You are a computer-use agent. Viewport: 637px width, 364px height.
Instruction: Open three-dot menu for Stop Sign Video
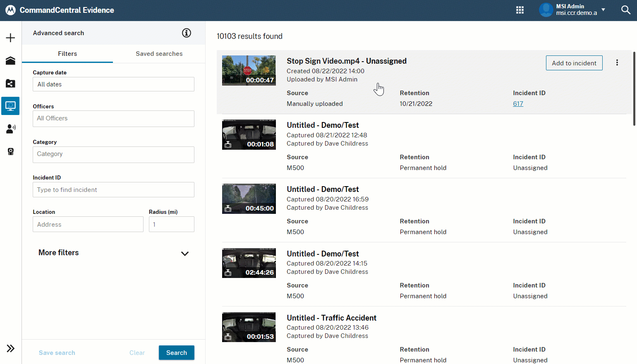click(617, 63)
